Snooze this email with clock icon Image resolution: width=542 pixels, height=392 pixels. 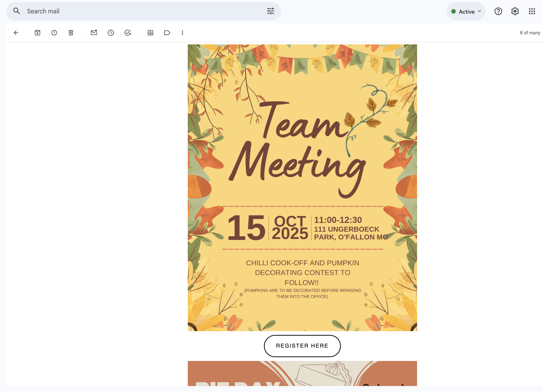111,33
